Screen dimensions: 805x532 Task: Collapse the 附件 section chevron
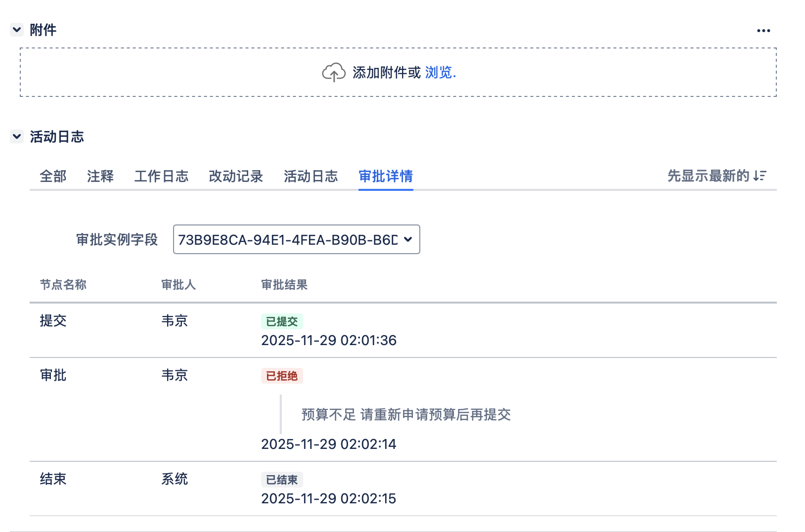(x=17, y=30)
